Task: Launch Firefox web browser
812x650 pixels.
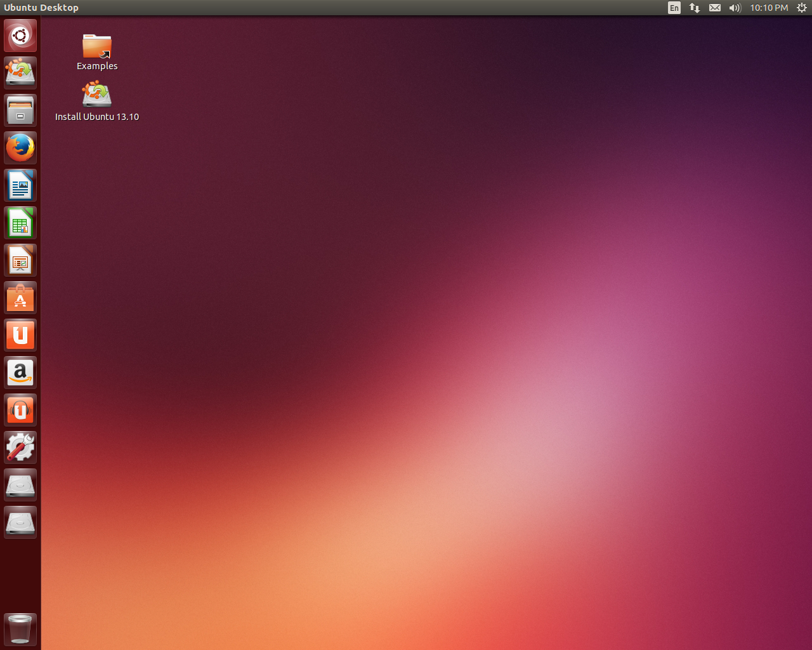Action: pos(20,148)
